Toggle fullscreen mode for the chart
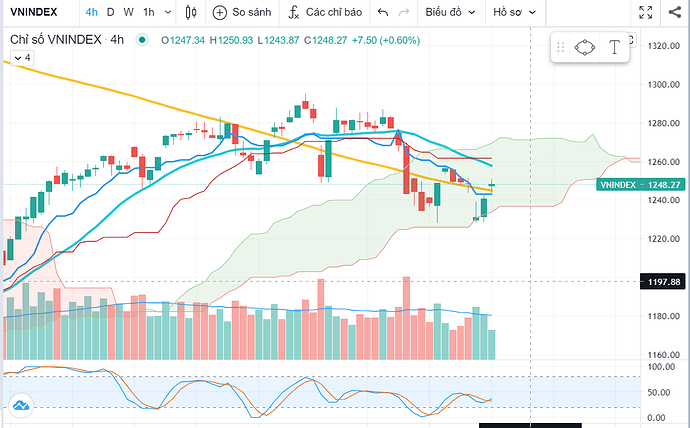 pyautogui.click(x=648, y=13)
